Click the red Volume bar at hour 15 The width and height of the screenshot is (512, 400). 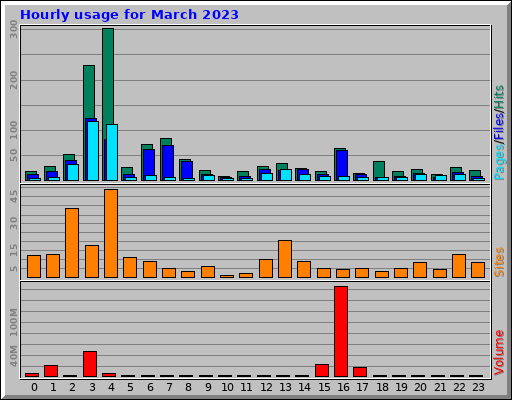322,370
